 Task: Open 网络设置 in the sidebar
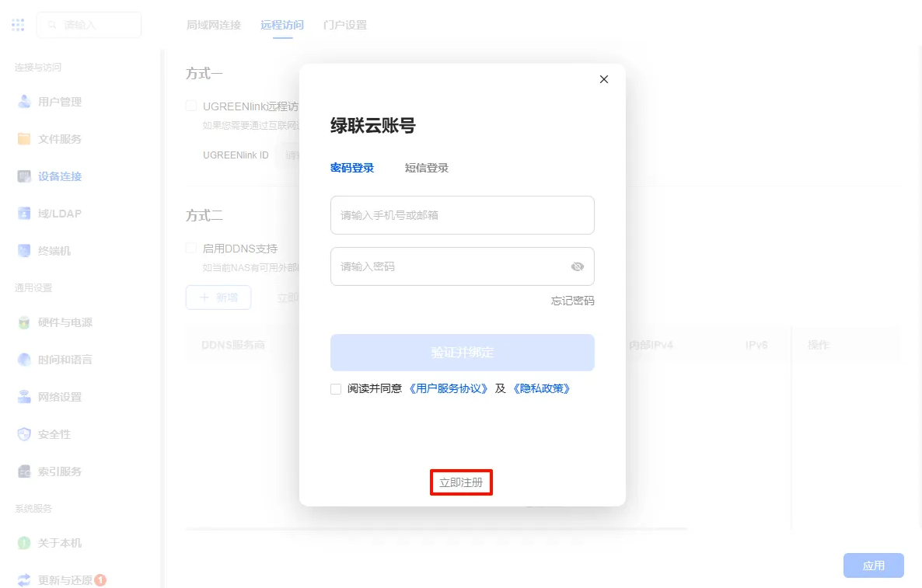coord(60,397)
